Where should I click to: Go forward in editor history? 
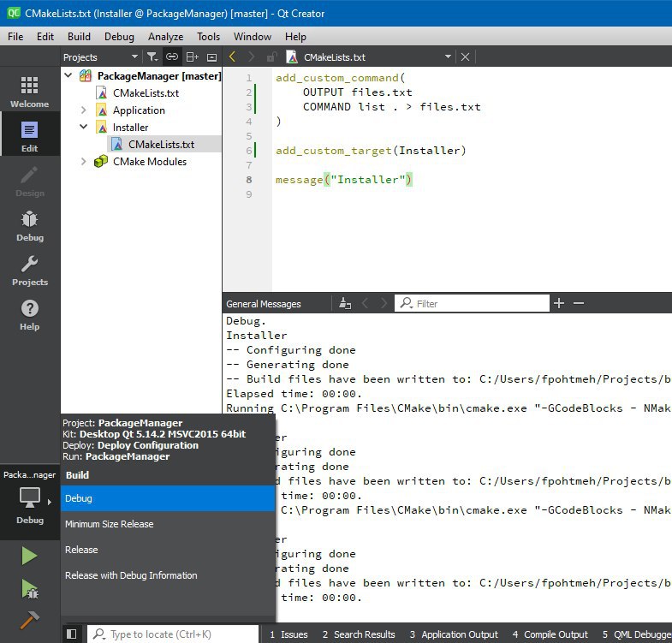(x=251, y=57)
